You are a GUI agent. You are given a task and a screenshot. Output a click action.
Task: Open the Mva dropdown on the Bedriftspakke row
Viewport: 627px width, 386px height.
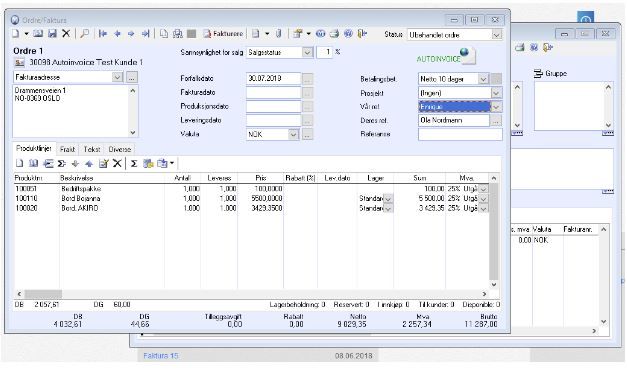483,189
